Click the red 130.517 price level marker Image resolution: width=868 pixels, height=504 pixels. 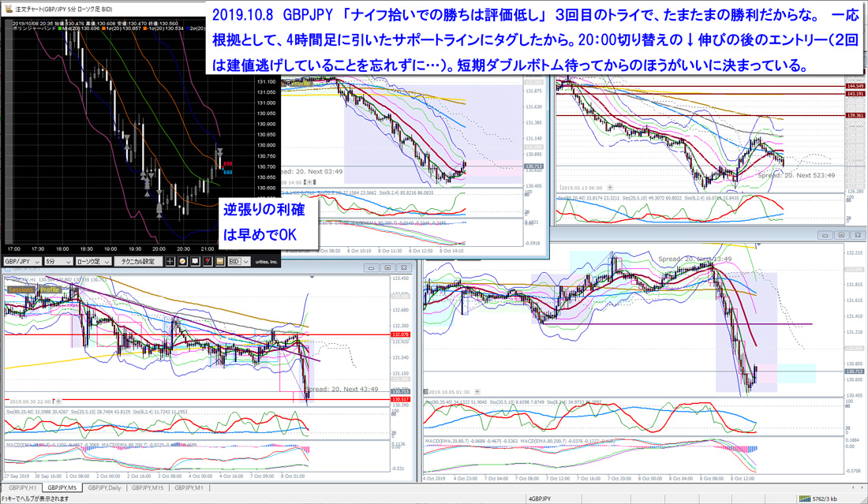(x=402, y=400)
